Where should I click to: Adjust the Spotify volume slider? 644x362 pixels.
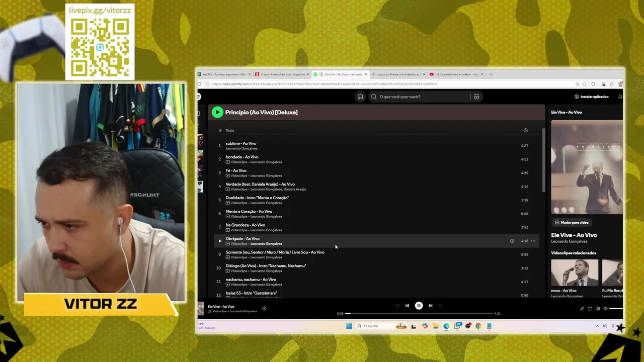tap(616, 309)
